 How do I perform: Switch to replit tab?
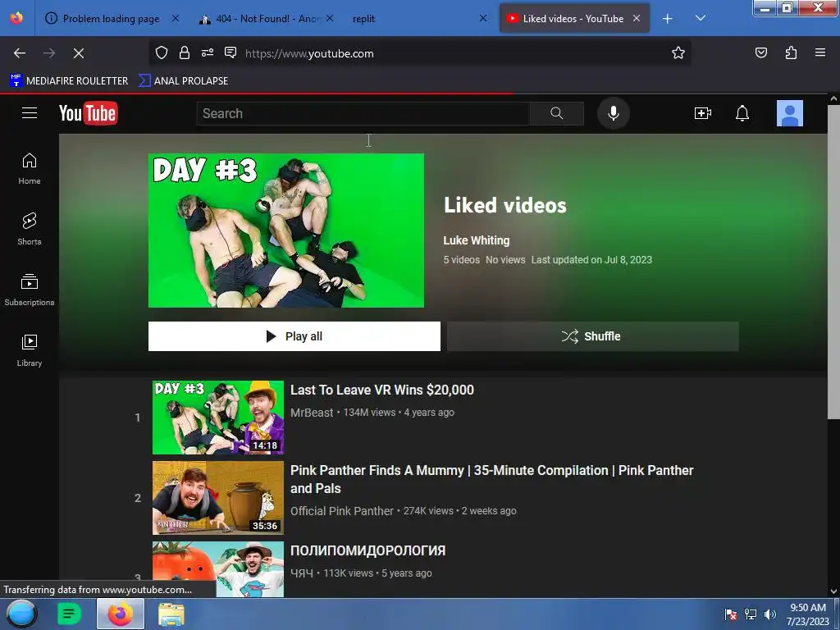tap(419, 19)
